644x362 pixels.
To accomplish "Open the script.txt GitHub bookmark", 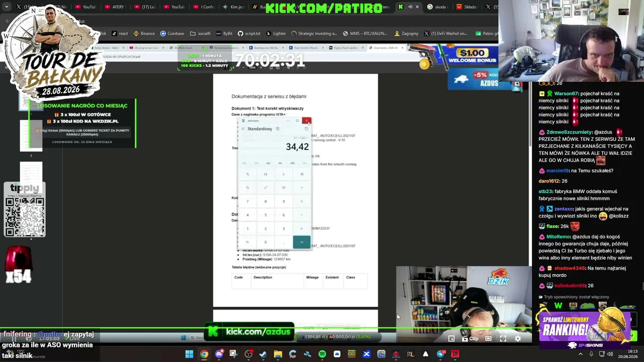I will coord(249,34).
